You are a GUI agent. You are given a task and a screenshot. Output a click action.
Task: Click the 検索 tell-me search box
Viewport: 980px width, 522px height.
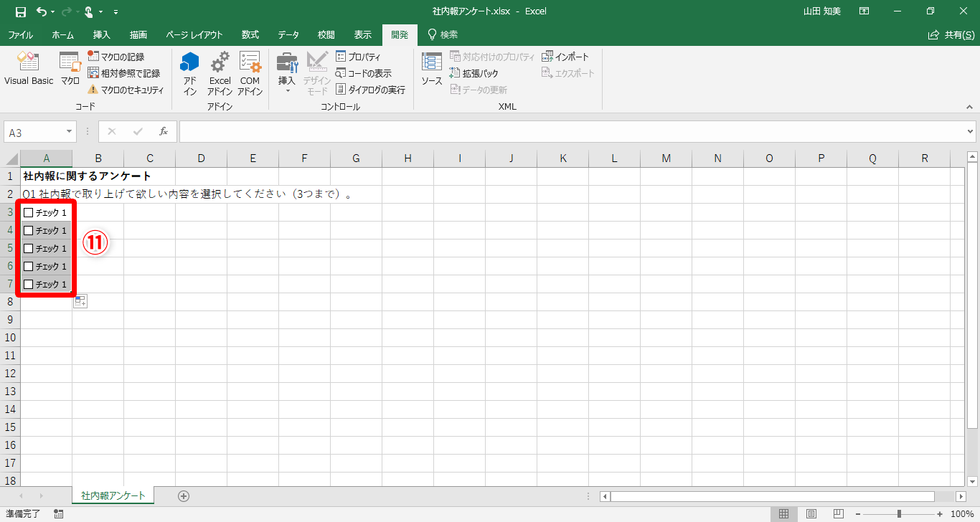click(442, 34)
